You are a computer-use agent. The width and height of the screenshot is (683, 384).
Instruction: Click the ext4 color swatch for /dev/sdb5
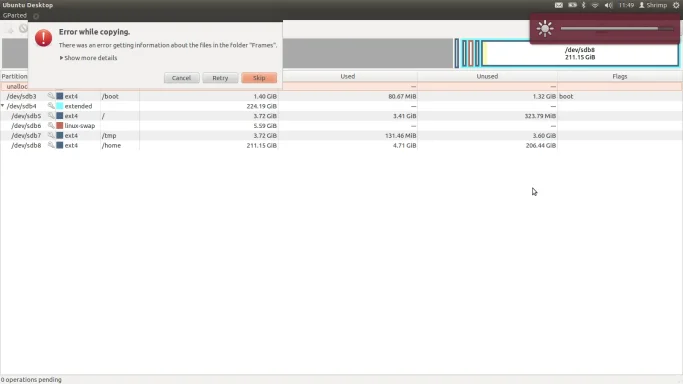(60, 116)
